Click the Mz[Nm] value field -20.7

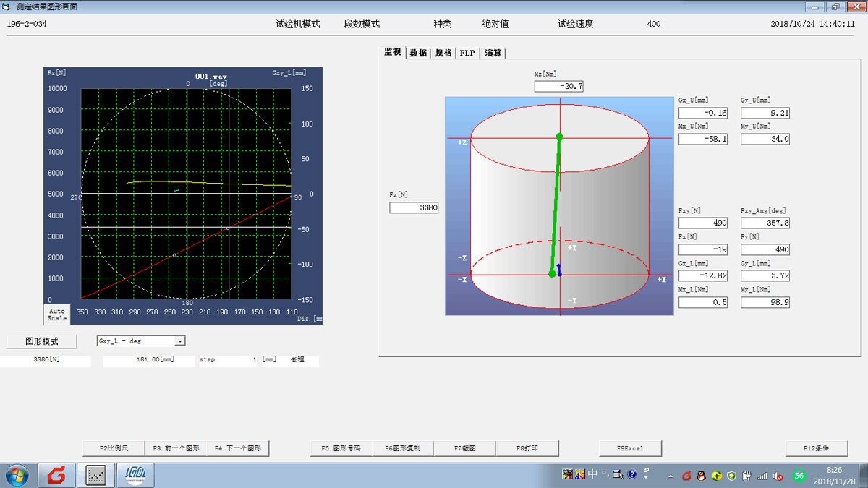[x=559, y=86]
